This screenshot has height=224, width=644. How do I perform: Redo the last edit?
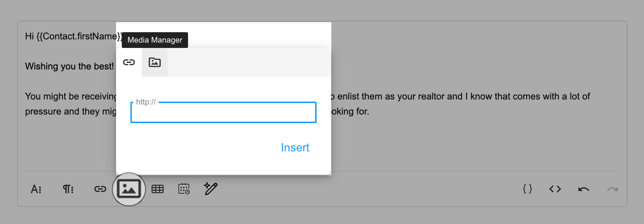[612, 189]
